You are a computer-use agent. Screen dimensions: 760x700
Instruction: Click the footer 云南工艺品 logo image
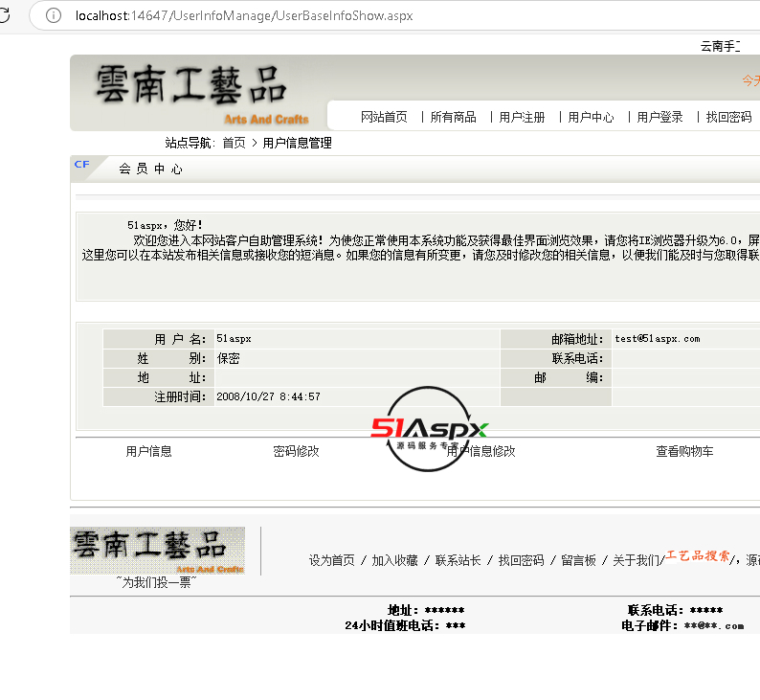coord(157,551)
